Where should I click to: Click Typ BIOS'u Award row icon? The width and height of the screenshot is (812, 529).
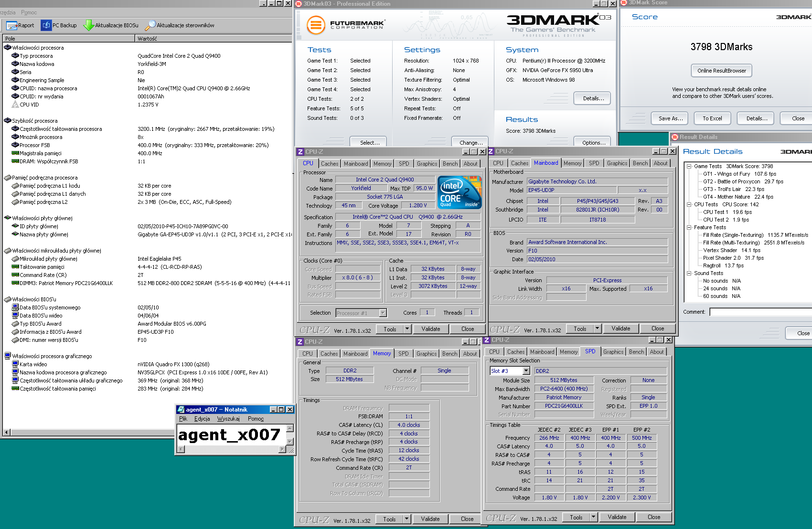click(15, 324)
